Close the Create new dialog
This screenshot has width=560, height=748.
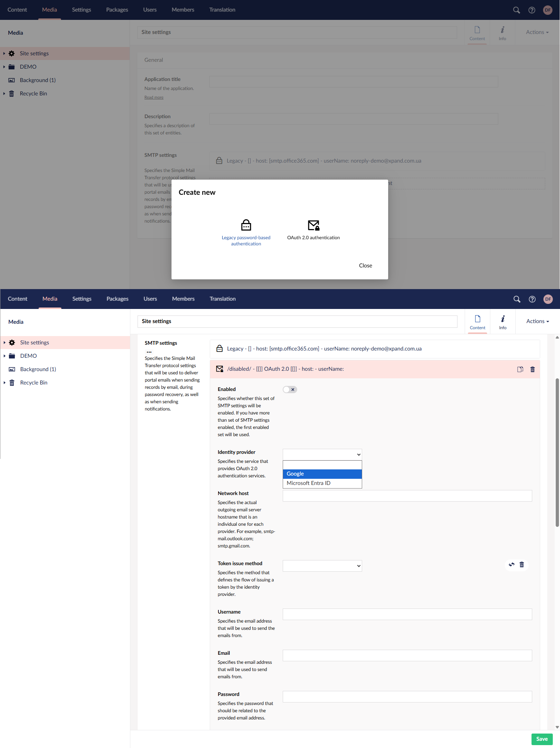point(365,266)
